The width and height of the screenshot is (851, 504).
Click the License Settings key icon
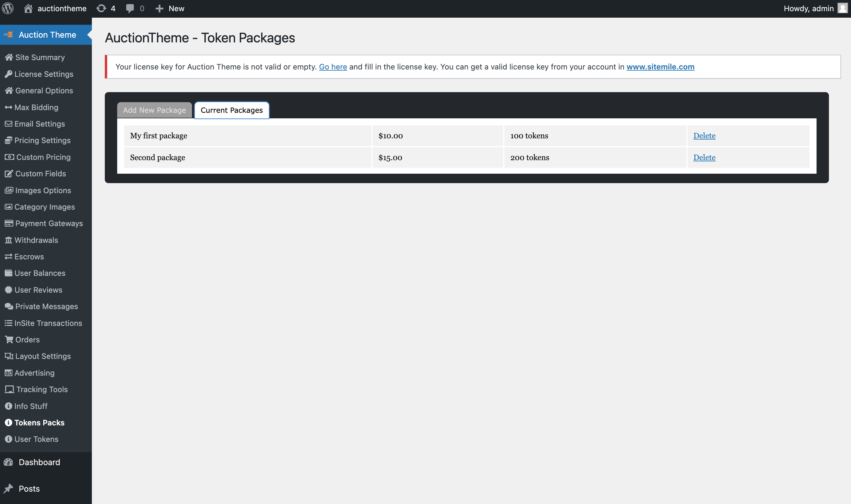9,74
